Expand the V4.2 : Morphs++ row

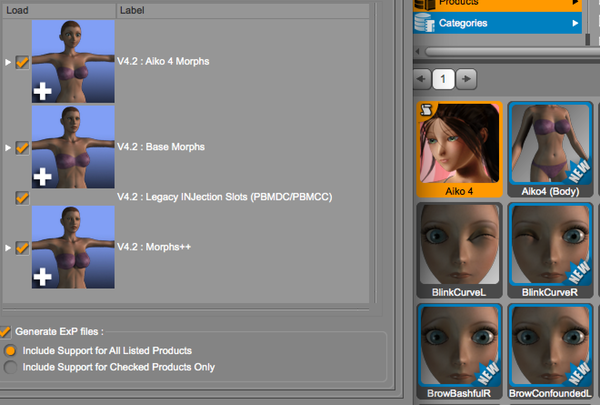pos(8,248)
